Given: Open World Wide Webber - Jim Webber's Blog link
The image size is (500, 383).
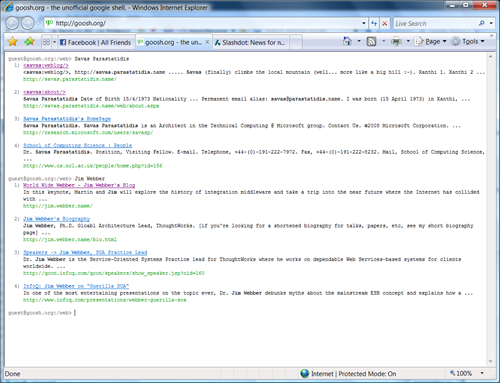Looking at the screenshot, I should coord(79,185).
